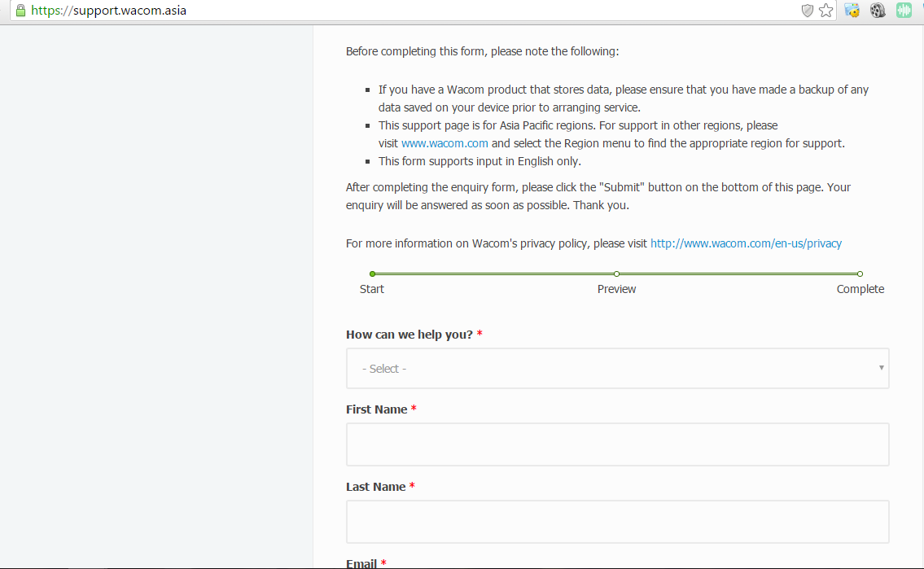924x569 pixels.
Task: Click the First Name input field
Action: click(618, 444)
